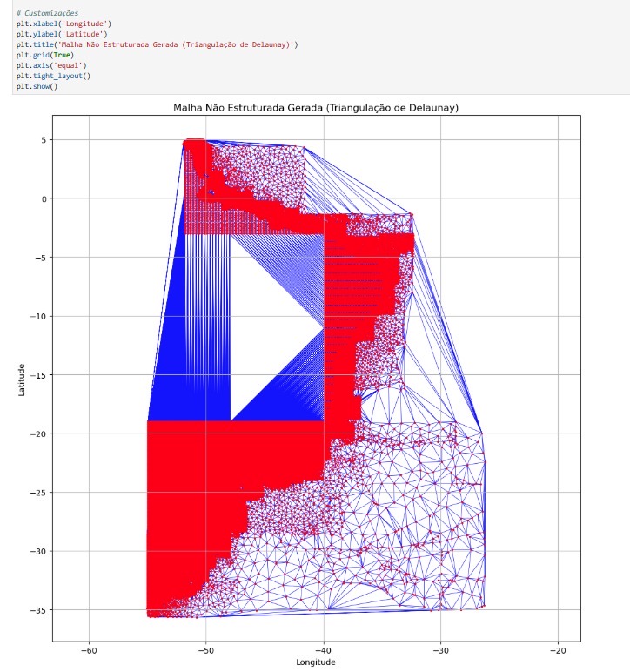Viewport: 630px width, 672px height.
Task: Click the plt.xlabel('Longitude') code line
Action: click(64, 24)
